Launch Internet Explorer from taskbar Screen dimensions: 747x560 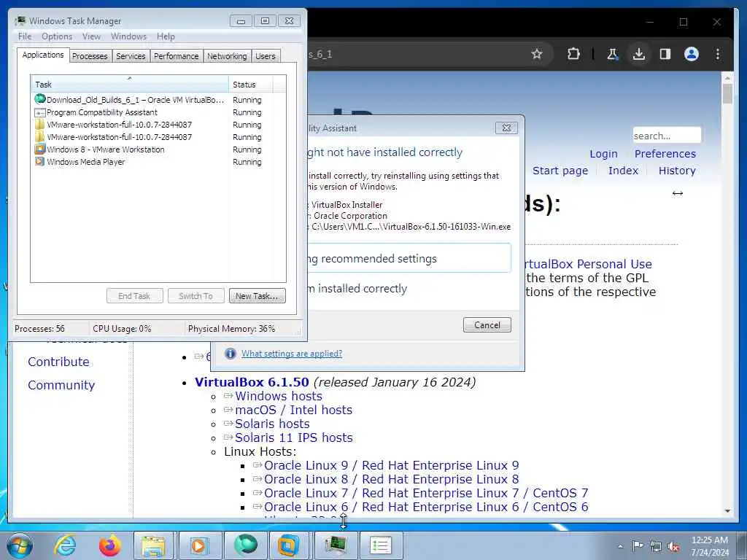65,545
